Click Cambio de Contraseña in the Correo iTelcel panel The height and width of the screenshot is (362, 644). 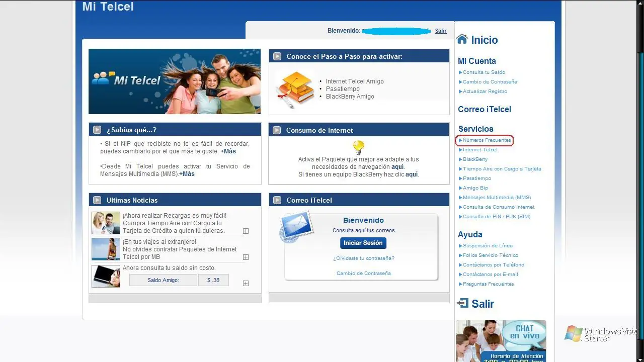(364, 274)
